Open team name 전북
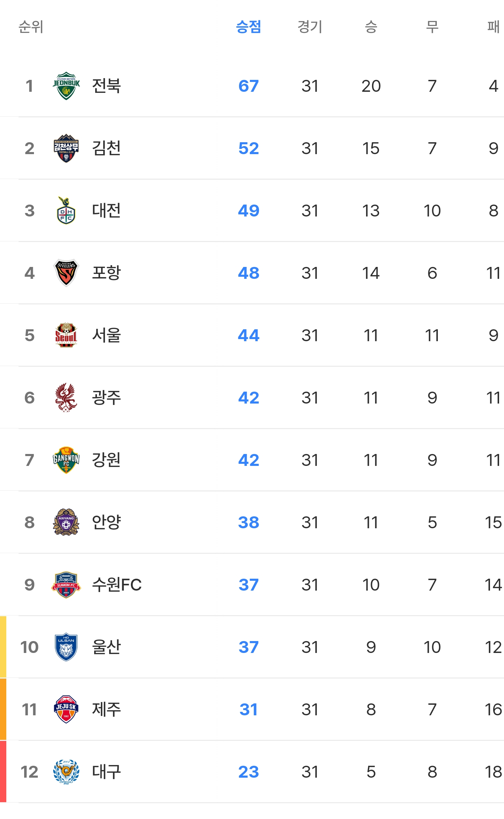The height and width of the screenshot is (819, 504). coord(106,86)
